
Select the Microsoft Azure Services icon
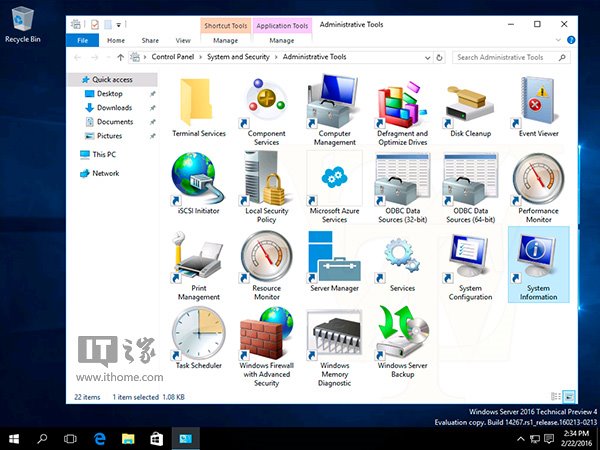pos(334,188)
